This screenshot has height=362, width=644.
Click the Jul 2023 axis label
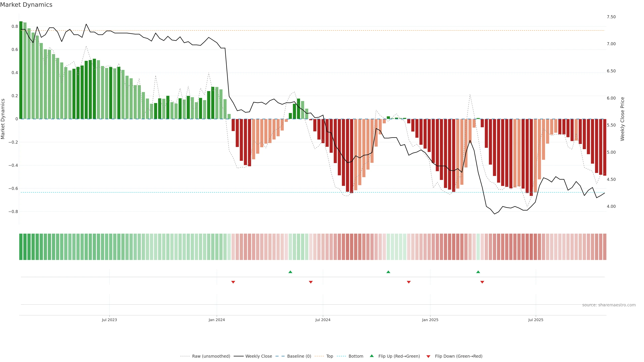109,320
